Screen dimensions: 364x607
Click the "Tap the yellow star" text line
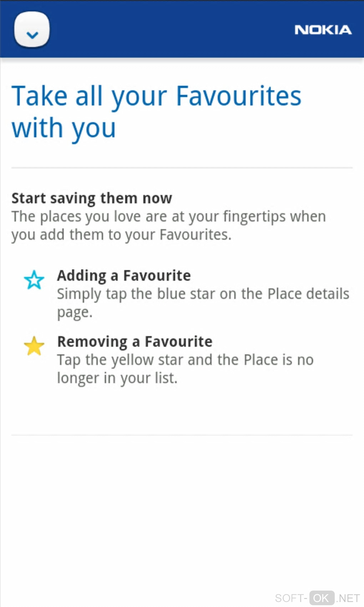(185, 360)
